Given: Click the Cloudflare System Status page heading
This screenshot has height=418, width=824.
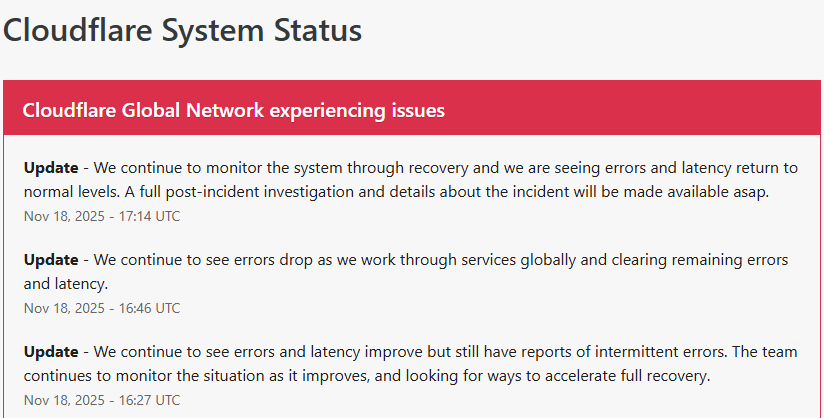Looking at the screenshot, I should point(182,30).
